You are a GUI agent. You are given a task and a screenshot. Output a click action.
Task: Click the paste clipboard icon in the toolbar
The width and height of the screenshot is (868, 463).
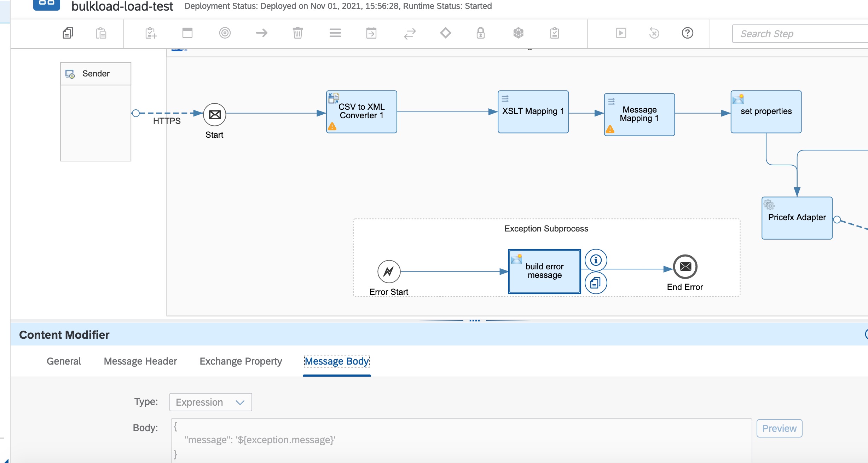[101, 33]
